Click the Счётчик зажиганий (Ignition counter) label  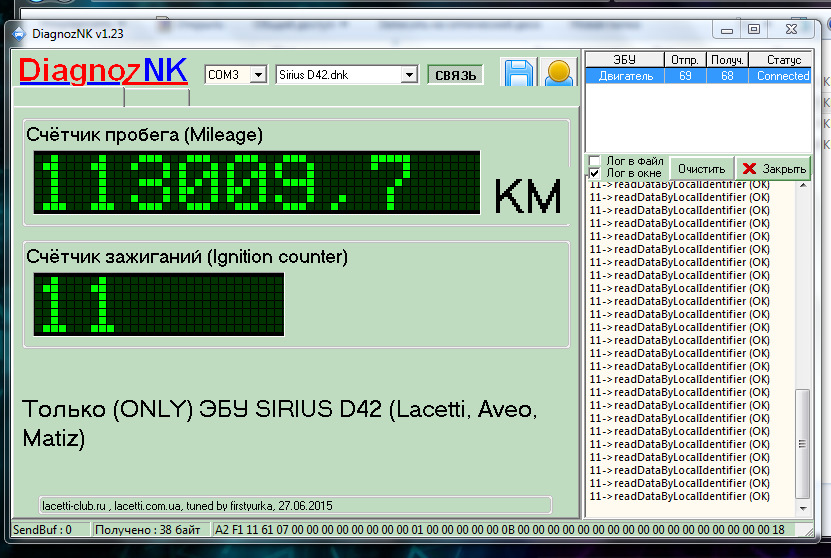187,257
